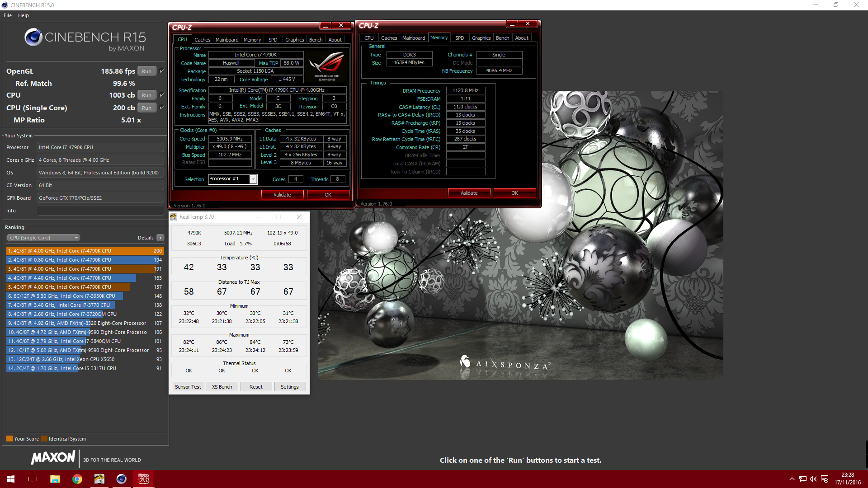Click the RealTemp title bar icon

coord(174,217)
